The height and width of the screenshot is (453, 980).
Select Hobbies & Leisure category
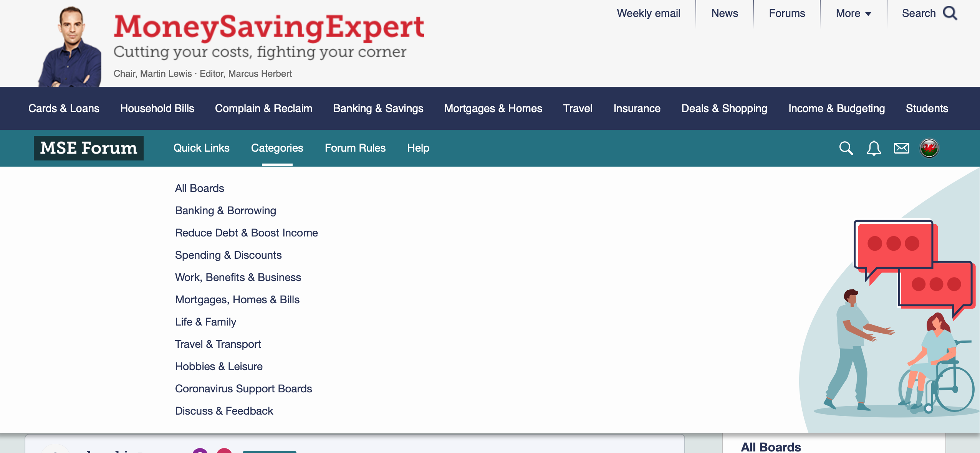click(219, 367)
